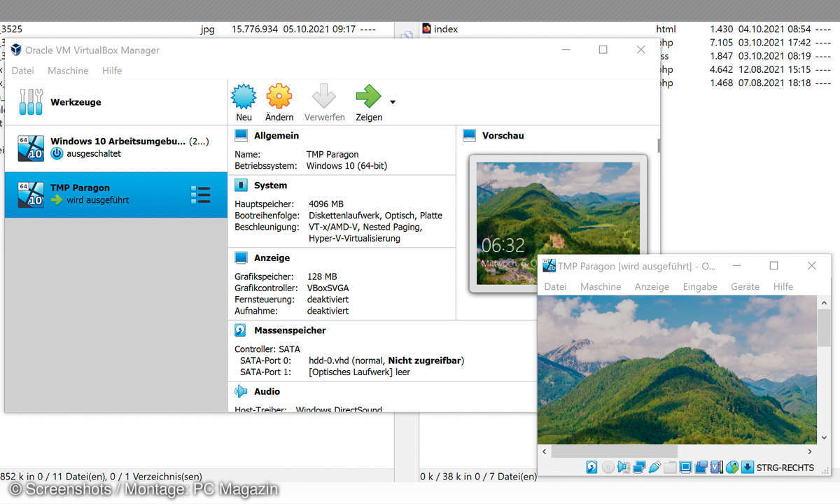Open Maschine menu in VirtualBox Manager
This screenshot has height=504, width=840.
(x=68, y=71)
